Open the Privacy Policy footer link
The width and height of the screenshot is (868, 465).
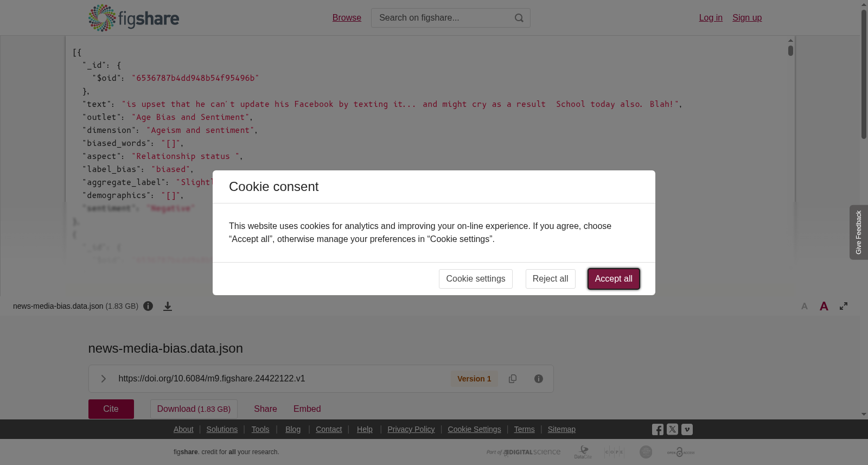tap(411, 429)
